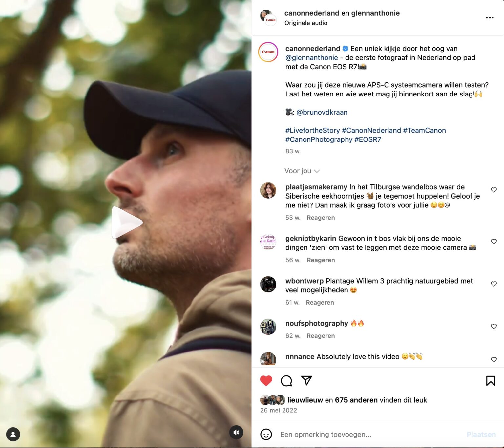Open the '675 anderen' likes list
This screenshot has height=448, width=504.
356,400
